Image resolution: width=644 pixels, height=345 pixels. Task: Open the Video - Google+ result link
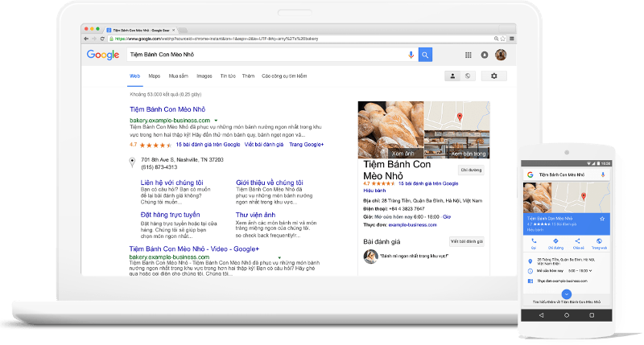coord(194,249)
